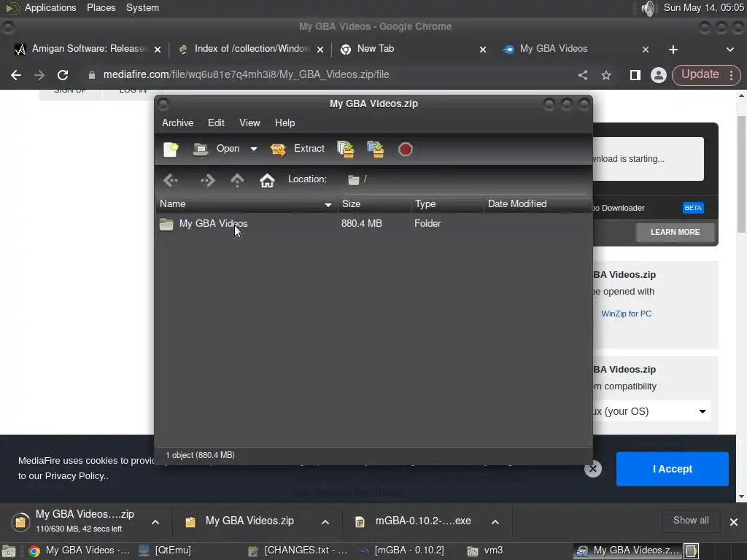Click LEARN MORE button

[x=675, y=232]
